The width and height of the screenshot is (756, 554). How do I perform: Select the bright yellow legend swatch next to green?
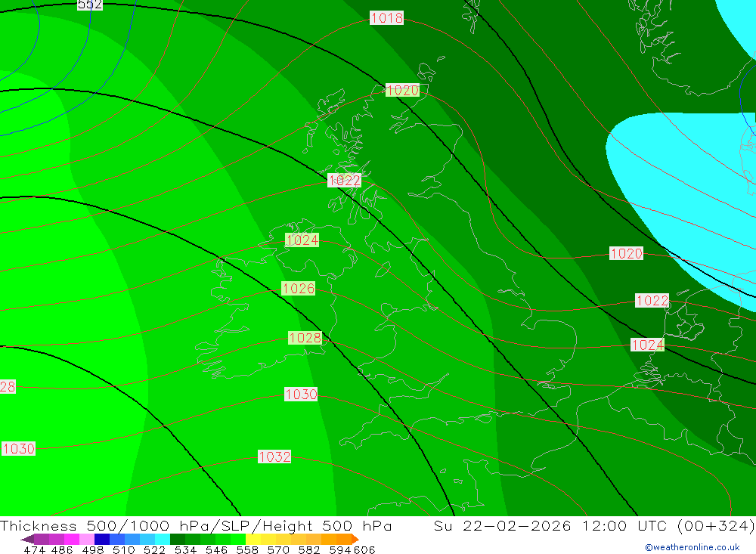pos(253,539)
